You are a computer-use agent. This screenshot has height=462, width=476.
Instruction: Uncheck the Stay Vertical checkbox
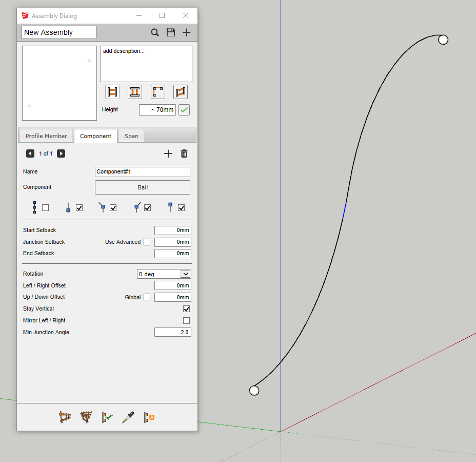click(186, 309)
